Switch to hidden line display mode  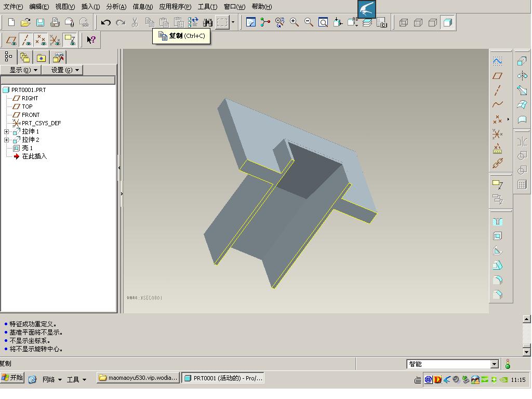point(418,23)
